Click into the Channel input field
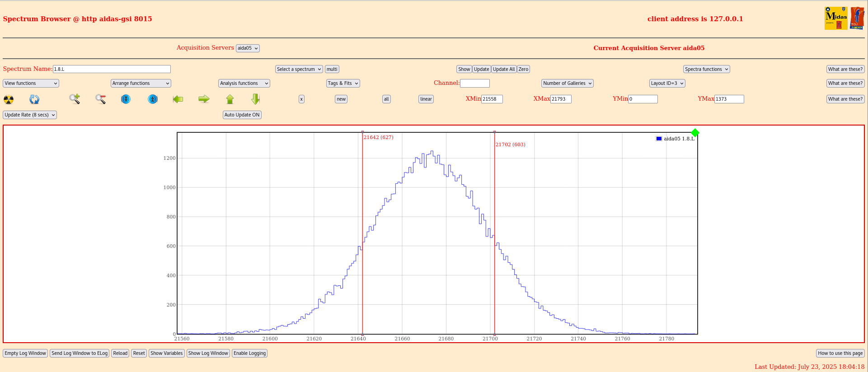 point(474,83)
